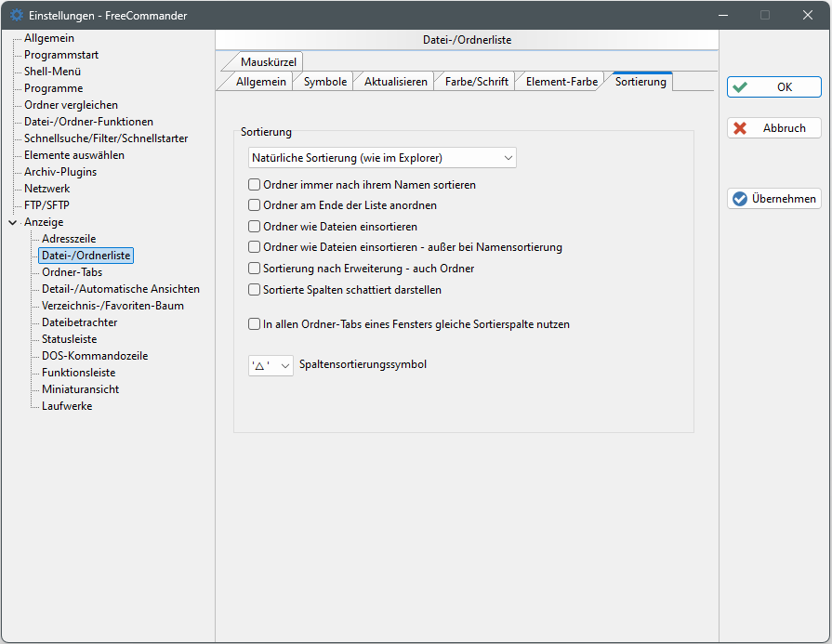The image size is (832, 644).
Task: Close the Einstellungen window
Action: [x=807, y=16]
